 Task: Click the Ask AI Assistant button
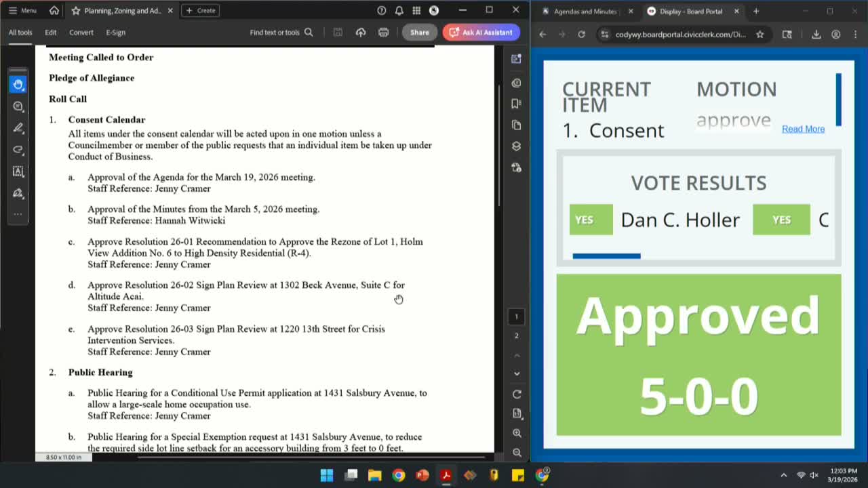[x=481, y=33]
